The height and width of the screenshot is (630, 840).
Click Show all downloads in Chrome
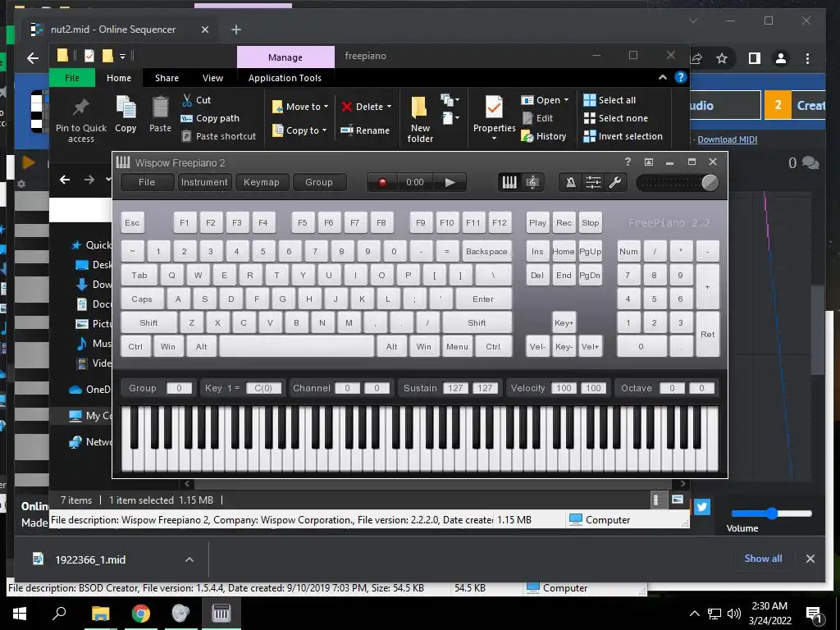pos(763,558)
